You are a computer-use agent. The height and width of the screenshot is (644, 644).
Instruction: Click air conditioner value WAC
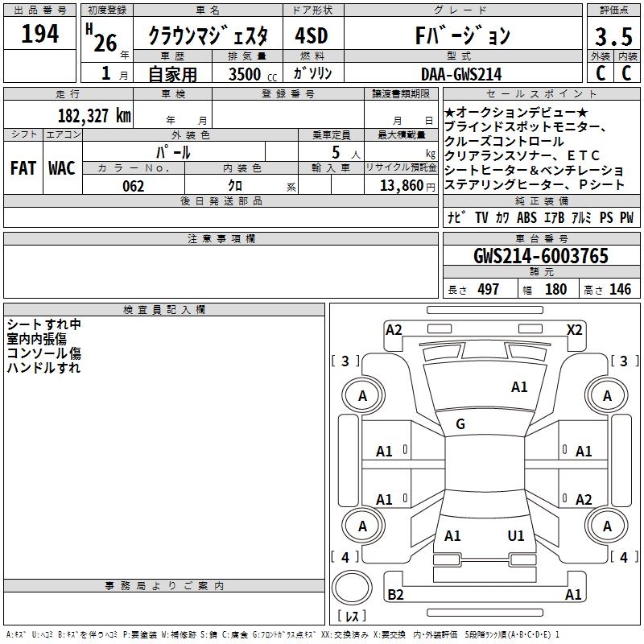[62, 168]
